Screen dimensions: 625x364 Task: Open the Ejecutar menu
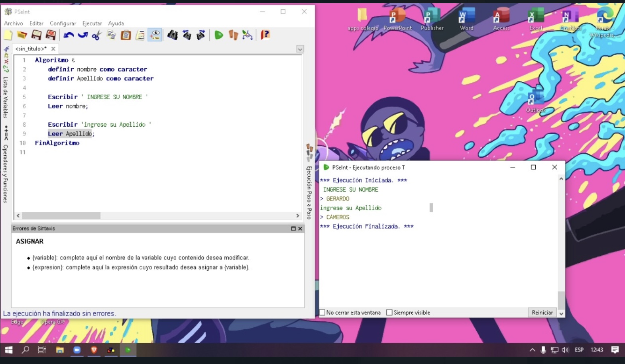[x=92, y=23]
